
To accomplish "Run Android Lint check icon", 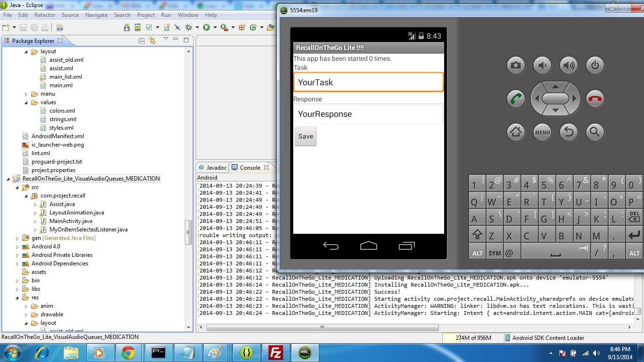I will coord(149,27).
